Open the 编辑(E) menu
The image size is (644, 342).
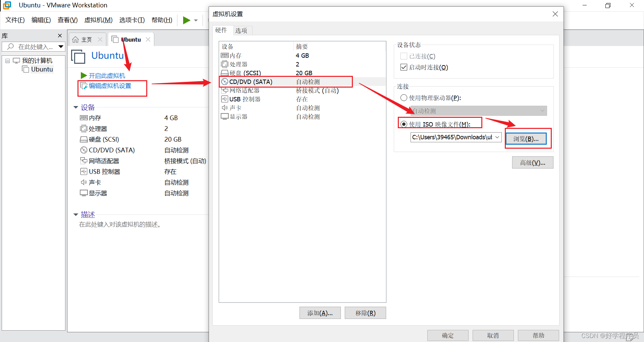coord(41,20)
